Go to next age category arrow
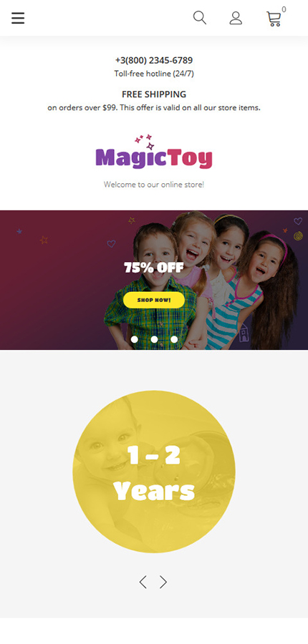This screenshot has width=308, height=644. coord(163,582)
